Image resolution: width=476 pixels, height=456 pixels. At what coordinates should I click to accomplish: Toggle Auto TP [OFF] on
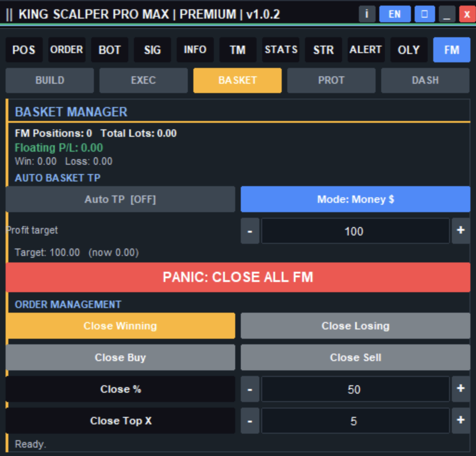pos(120,199)
